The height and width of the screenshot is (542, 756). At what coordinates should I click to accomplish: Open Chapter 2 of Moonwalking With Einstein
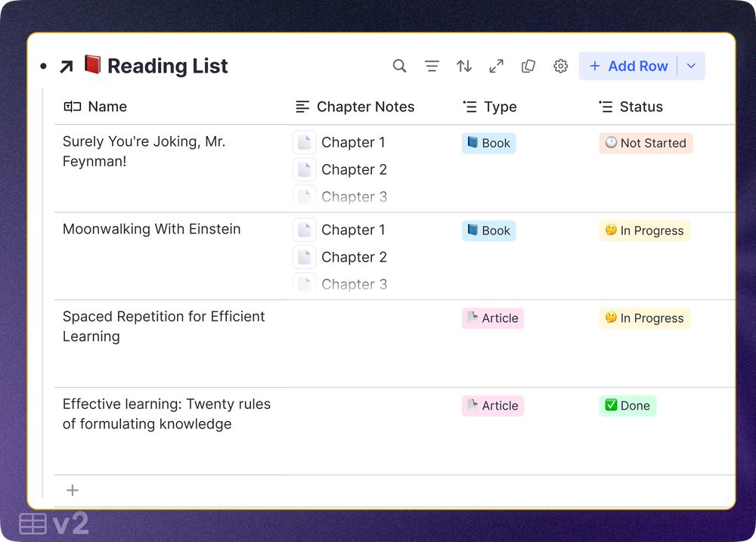(x=354, y=257)
